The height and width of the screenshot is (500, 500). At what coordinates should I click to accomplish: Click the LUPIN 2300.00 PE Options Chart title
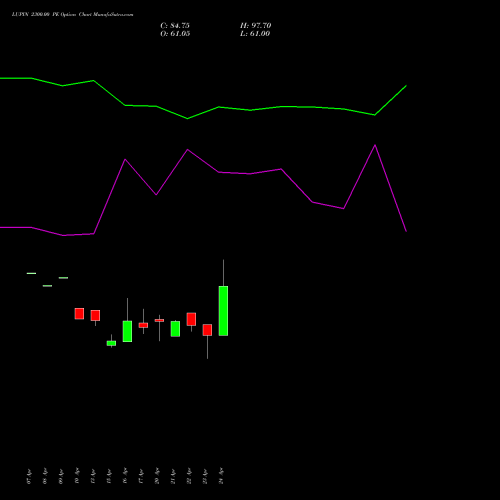tap(72, 14)
